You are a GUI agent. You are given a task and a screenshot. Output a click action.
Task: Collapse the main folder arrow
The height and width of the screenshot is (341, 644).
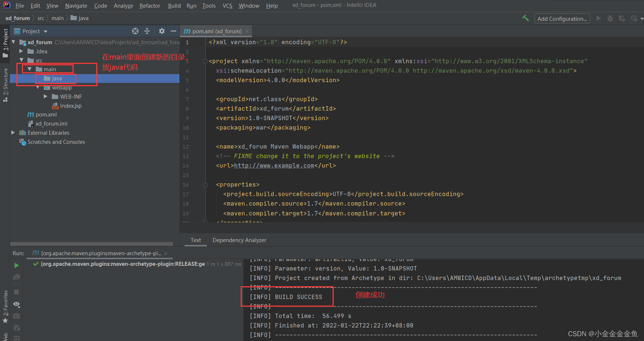tap(30, 69)
